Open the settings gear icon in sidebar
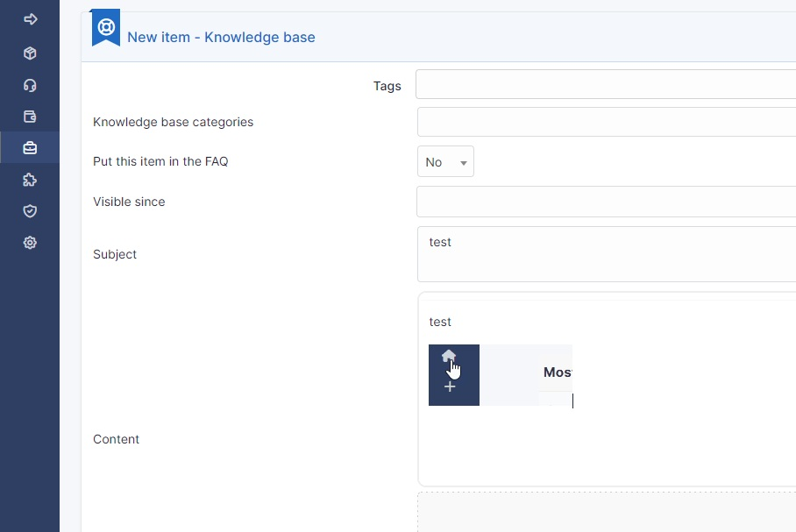This screenshot has width=796, height=532. click(x=29, y=243)
